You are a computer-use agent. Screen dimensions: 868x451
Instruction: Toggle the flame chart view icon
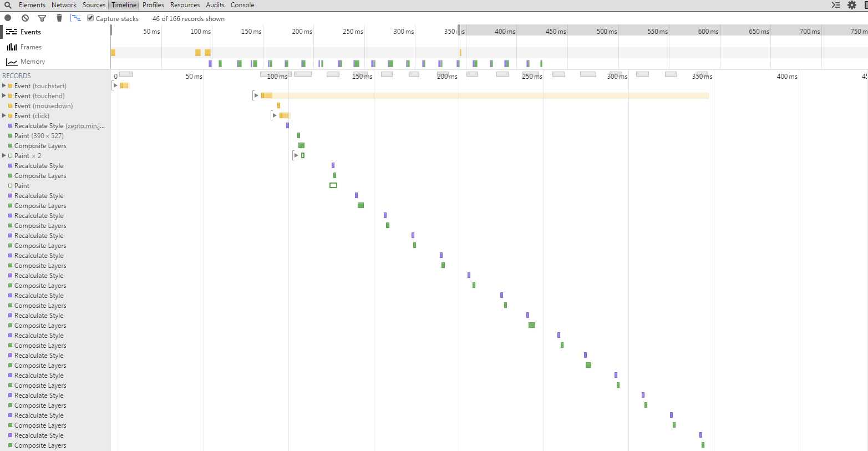[76, 18]
